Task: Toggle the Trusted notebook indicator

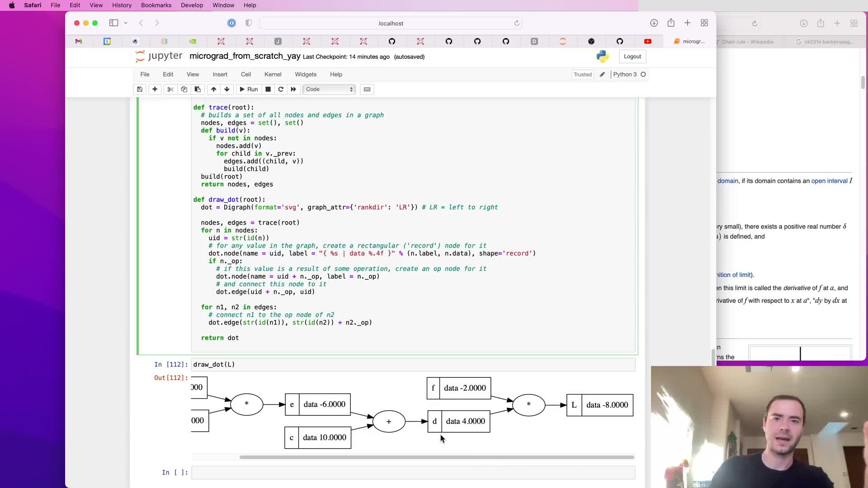Action: pyautogui.click(x=582, y=75)
